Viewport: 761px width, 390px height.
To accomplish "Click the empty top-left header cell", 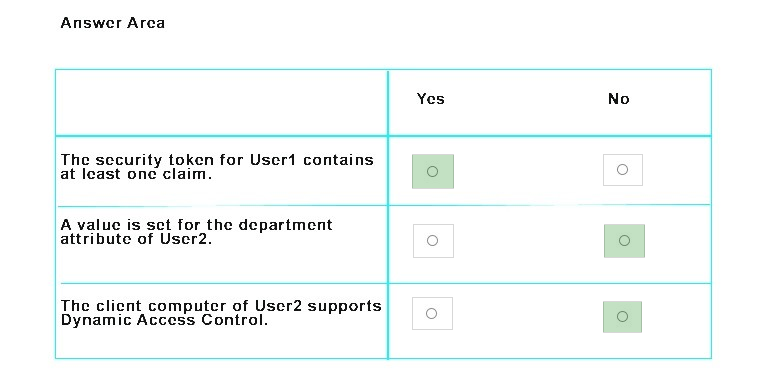I will (222, 102).
